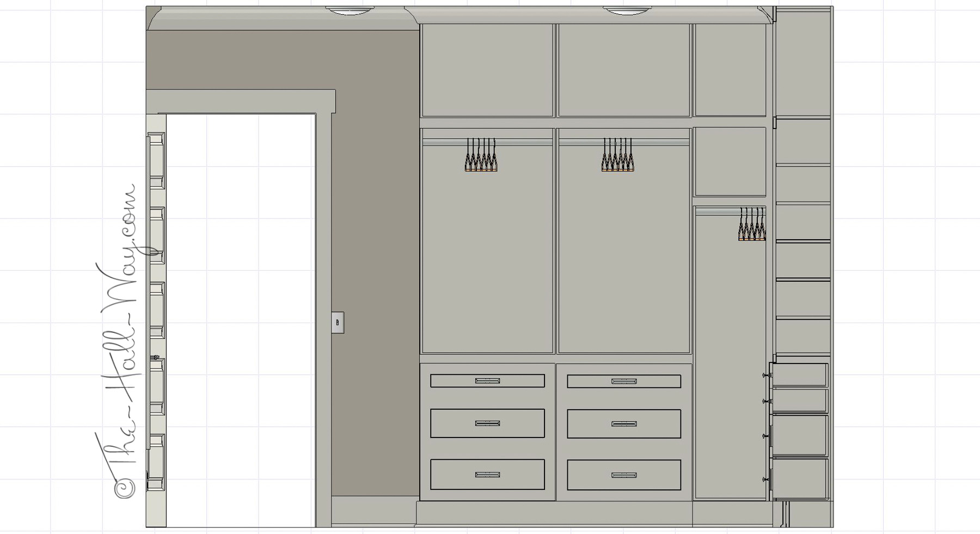Select the right ceiling light fixture
Screen dimensions: 980x534
point(627,10)
